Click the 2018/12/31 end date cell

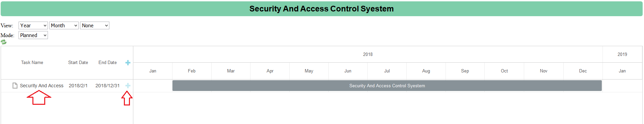(107, 86)
